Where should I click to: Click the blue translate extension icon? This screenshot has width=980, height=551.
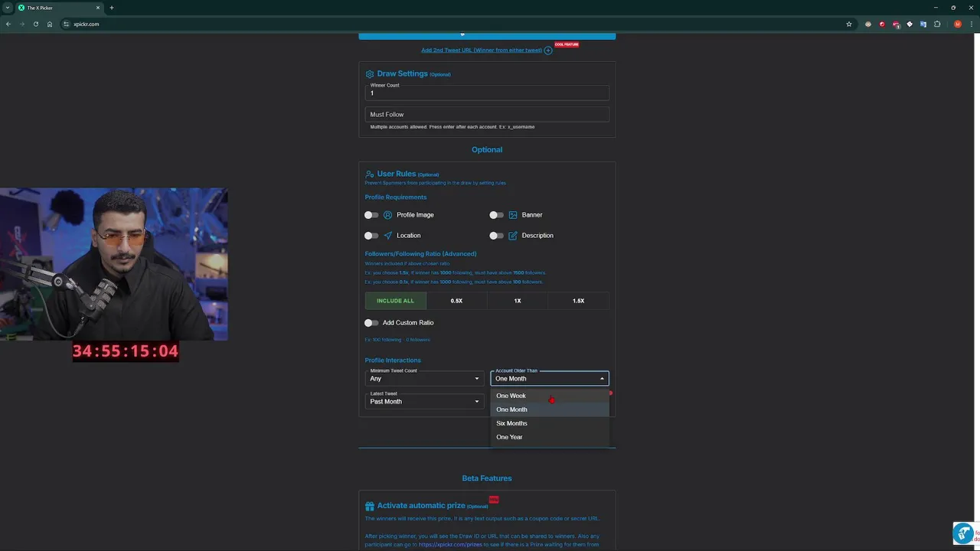coord(923,24)
